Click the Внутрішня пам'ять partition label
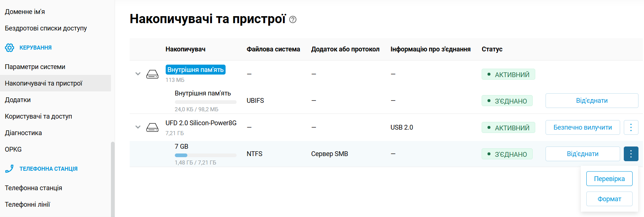Image resolution: width=644 pixels, height=217 pixels. [203, 93]
